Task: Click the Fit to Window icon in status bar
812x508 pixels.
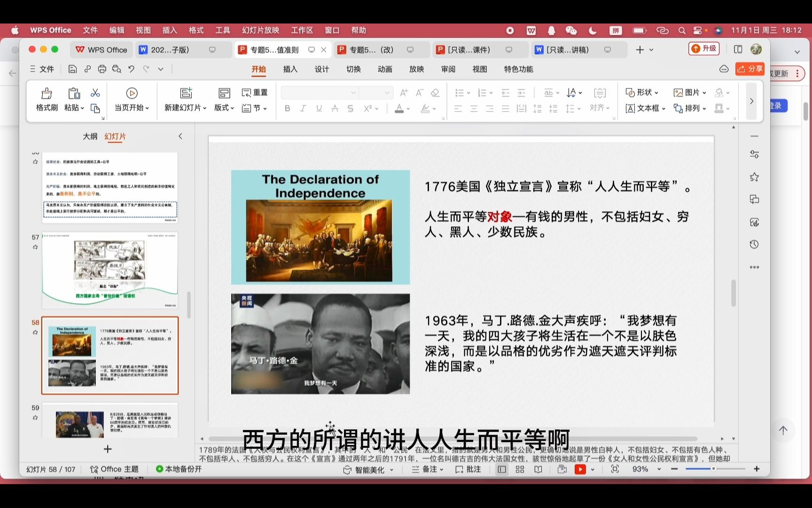Action: (x=615, y=469)
